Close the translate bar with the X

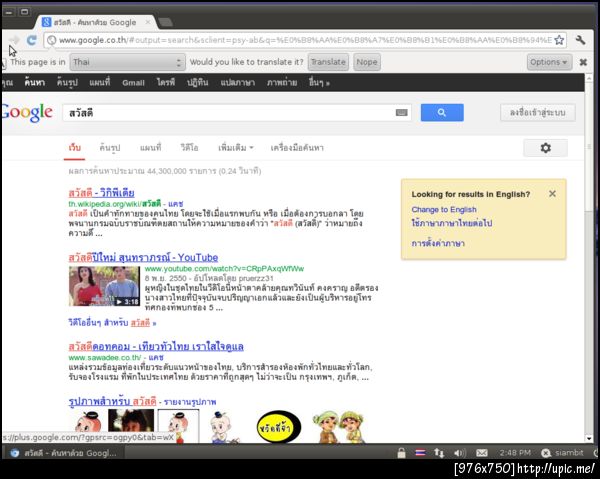coord(583,62)
